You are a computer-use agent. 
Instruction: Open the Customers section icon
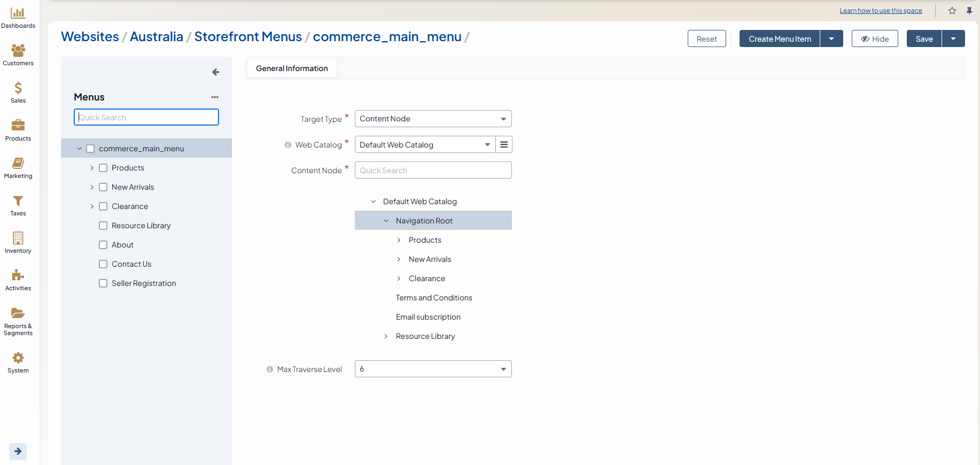(x=18, y=51)
